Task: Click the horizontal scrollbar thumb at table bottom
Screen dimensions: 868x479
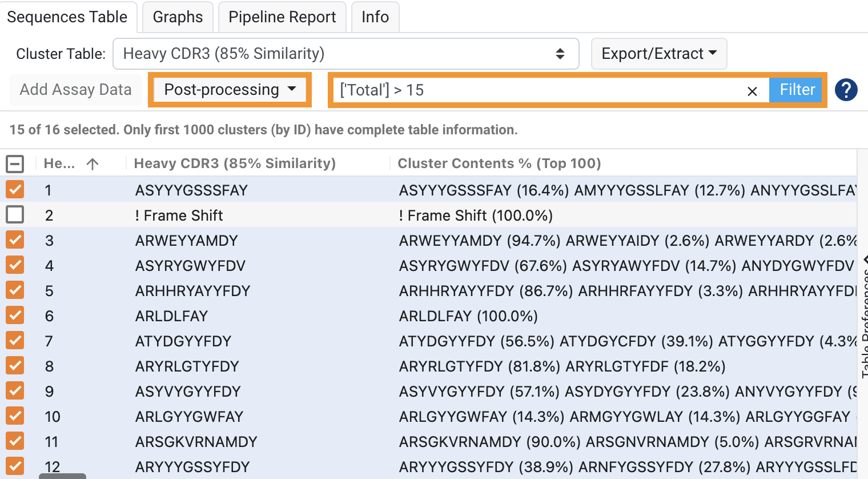Action: pos(62,476)
